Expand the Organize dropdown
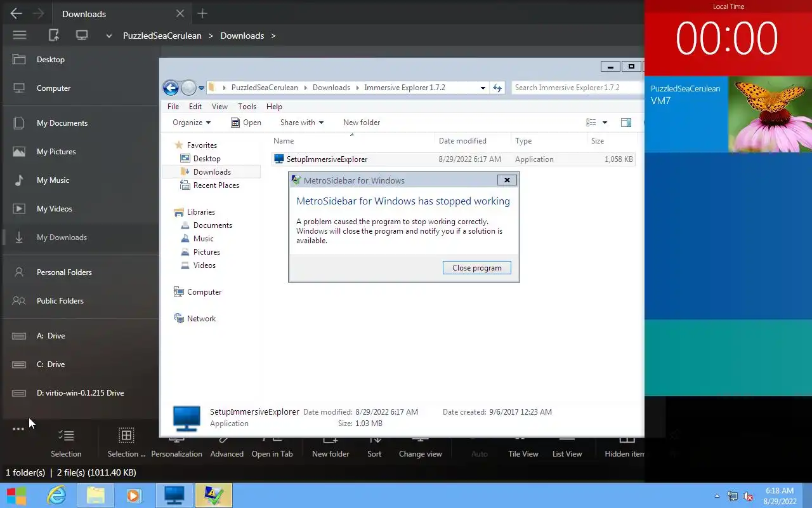812x508 pixels. pyautogui.click(x=191, y=123)
